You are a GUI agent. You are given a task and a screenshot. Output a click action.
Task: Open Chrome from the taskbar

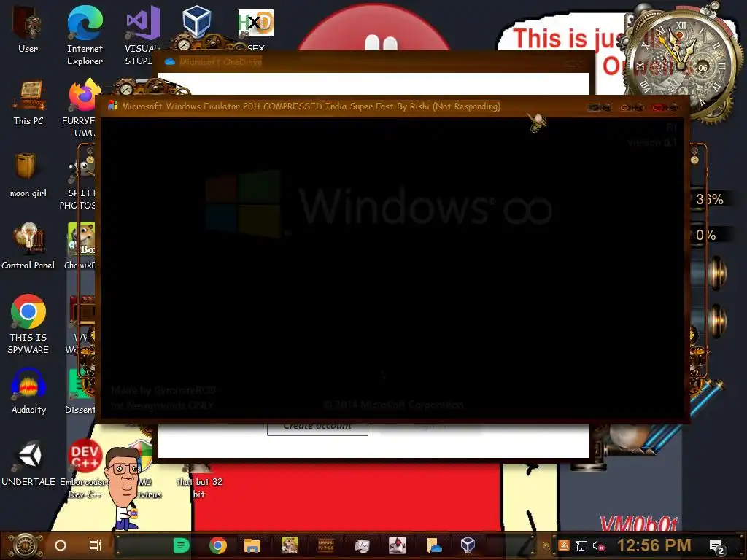[x=217, y=545]
